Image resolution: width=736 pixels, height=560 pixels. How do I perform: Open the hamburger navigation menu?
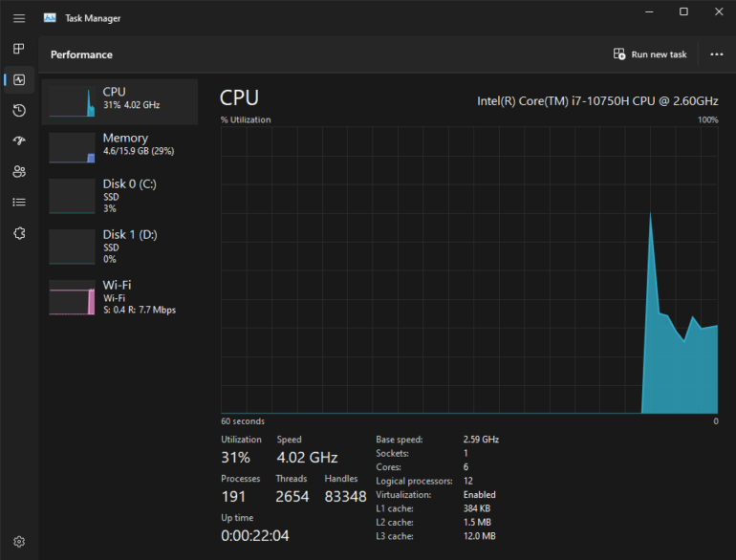point(19,18)
